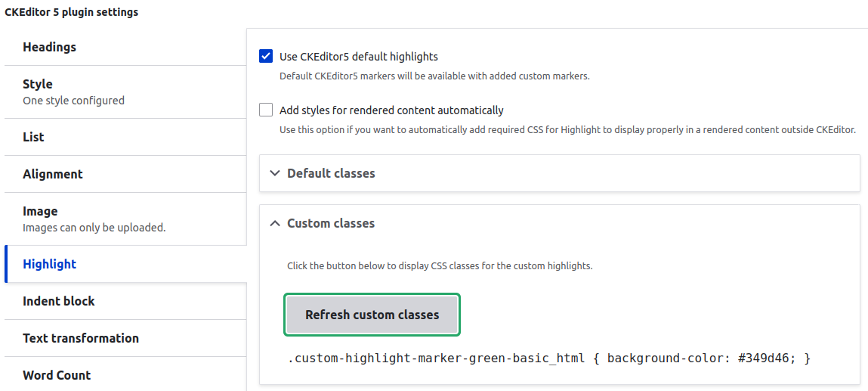Open the Headings settings tab
Image resolution: width=868 pixels, height=391 pixels.
click(50, 47)
